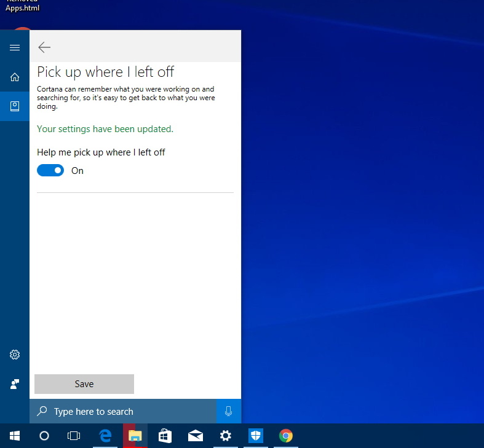Image resolution: width=484 pixels, height=448 pixels.
Task: Go to Cortana Home in sidebar
Action: point(15,77)
